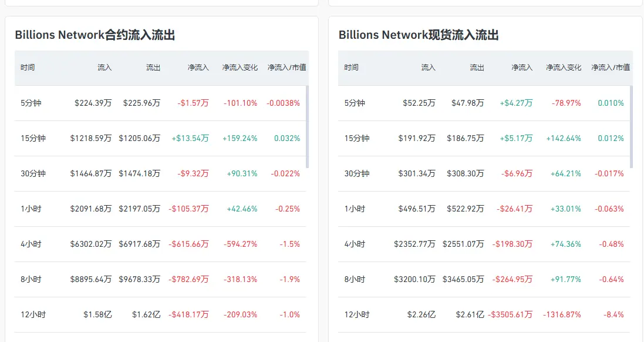
Task: Select futures 4小时 outflow $6917.68万
Action: [x=140, y=244]
